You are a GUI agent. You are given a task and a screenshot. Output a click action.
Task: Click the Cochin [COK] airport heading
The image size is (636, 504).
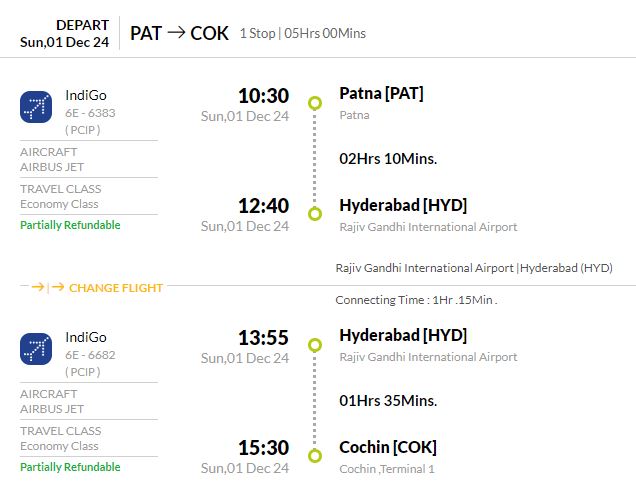(x=388, y=448)
